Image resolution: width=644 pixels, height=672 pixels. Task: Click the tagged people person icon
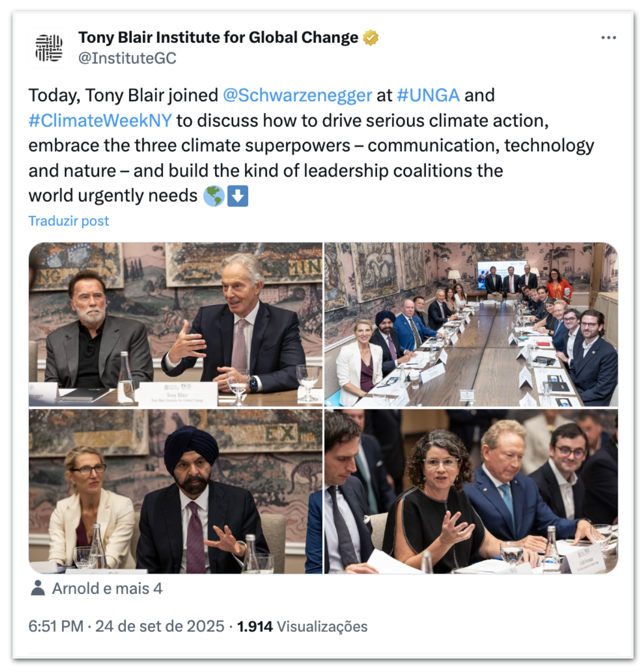38,588
